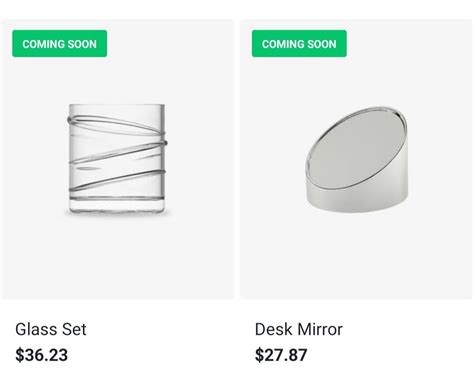The height and width of the screenshot is (380, 474).
Task: Open the Desk Mirror product title link
Action: (299, 329)
